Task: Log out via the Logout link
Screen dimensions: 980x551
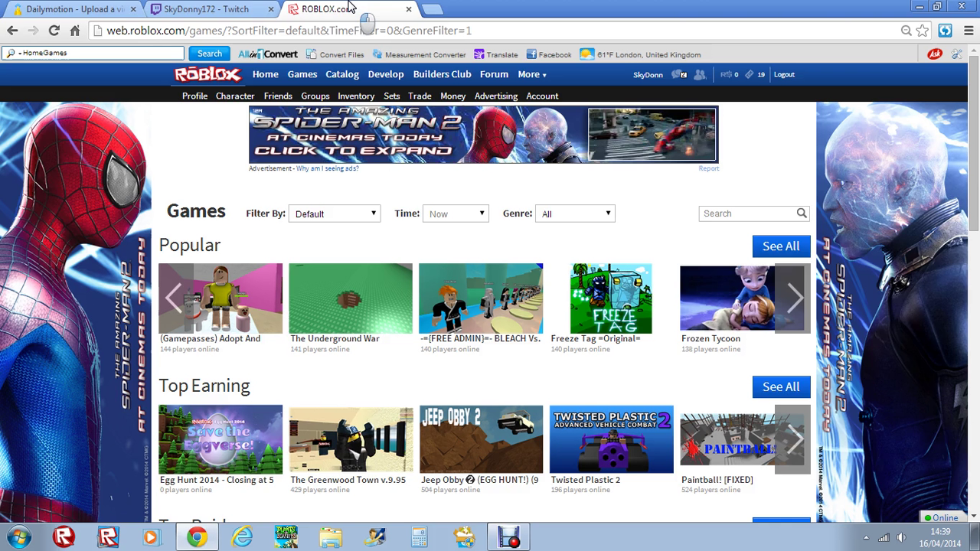Action: click(784, 74)
